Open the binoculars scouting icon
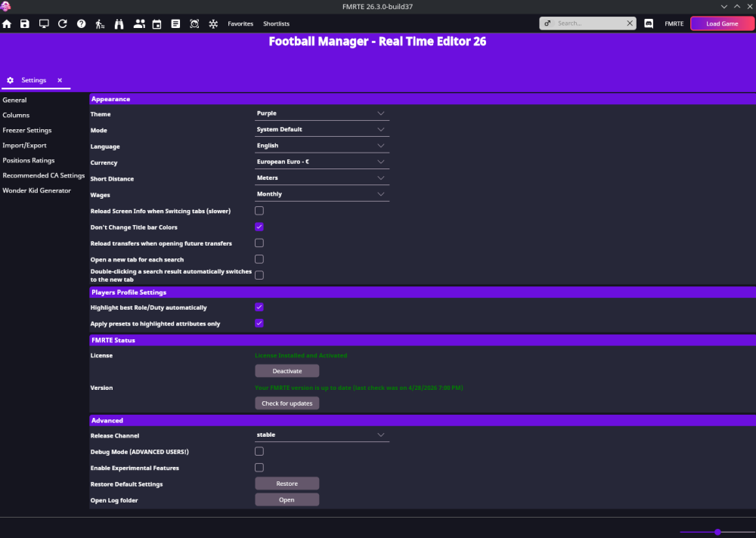 (119, 23)
